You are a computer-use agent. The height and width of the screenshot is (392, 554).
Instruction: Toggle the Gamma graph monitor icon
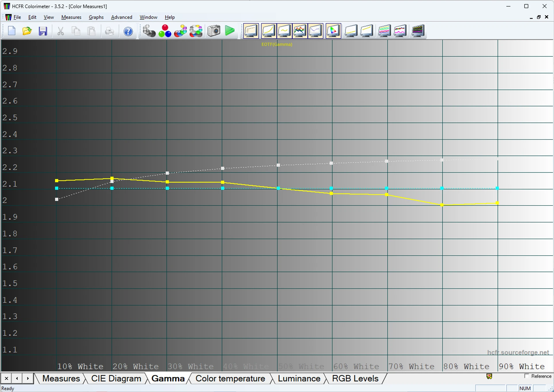click(x=284, y=31)
